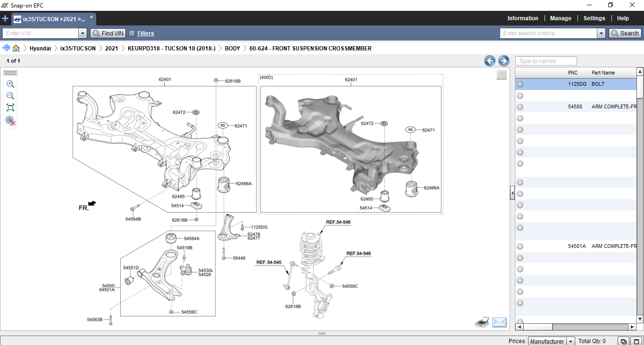Zoom in on the parts diagram

(10, 84)
